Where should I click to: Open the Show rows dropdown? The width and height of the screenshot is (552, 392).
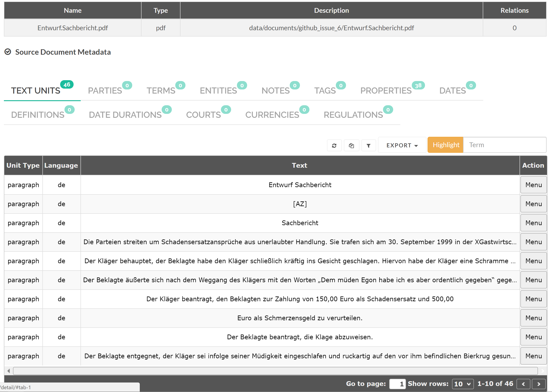[x=462, y=384]
